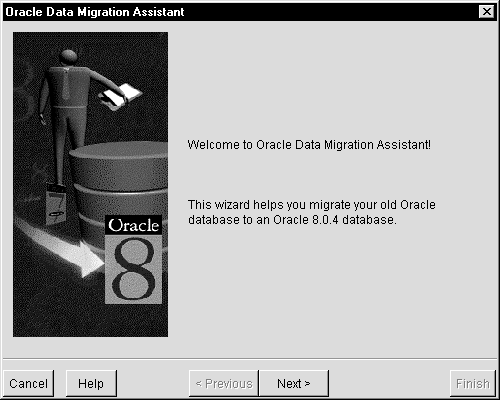Click the open book in the figure's hand

point(120,96)
